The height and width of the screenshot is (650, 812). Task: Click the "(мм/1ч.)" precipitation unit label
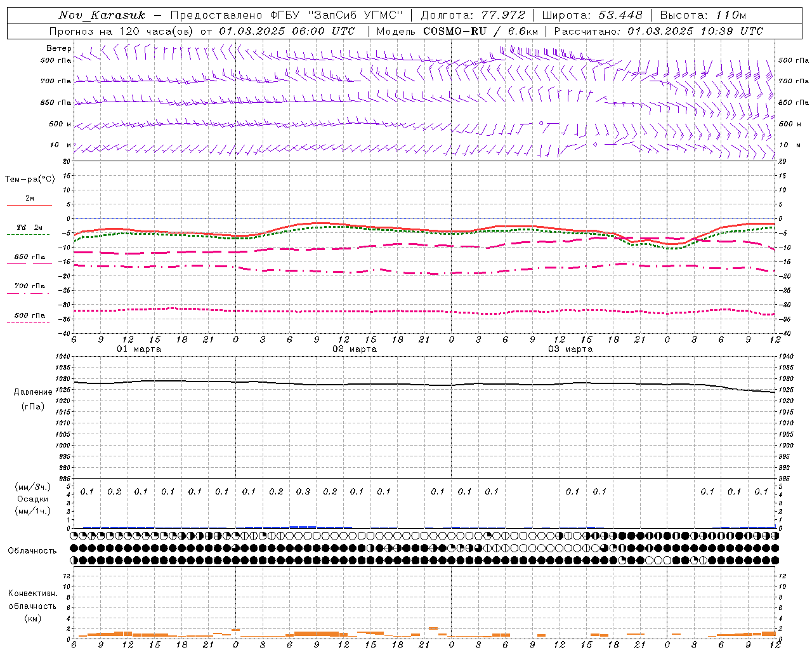coord(33,511)
